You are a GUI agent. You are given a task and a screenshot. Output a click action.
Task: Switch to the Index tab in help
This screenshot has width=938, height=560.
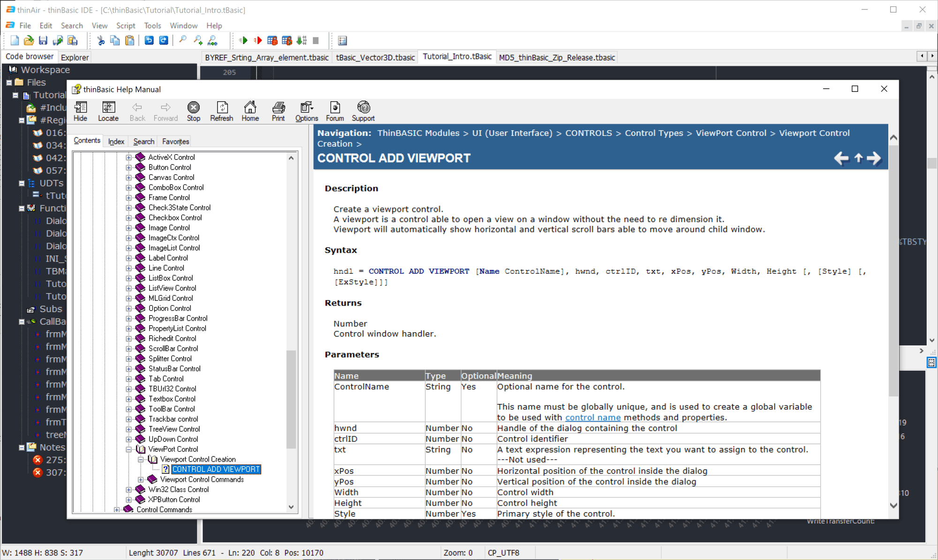[116, 142]
